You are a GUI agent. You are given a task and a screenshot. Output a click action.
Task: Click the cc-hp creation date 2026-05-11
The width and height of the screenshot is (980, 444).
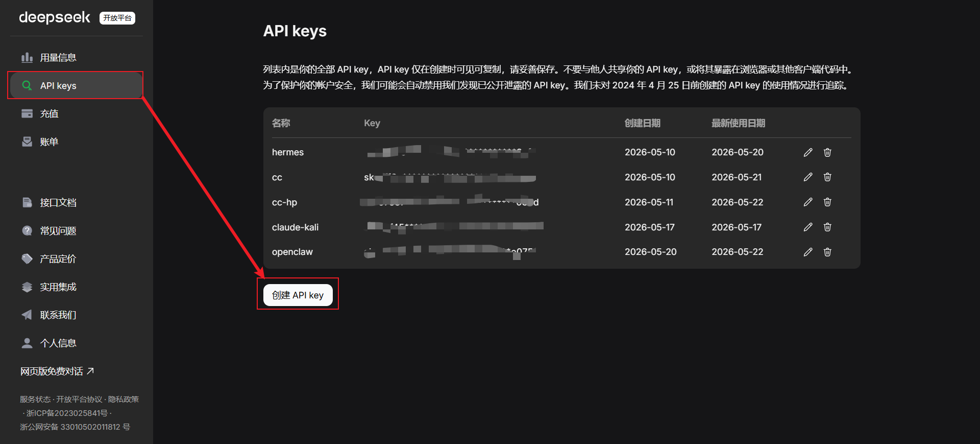649,202
